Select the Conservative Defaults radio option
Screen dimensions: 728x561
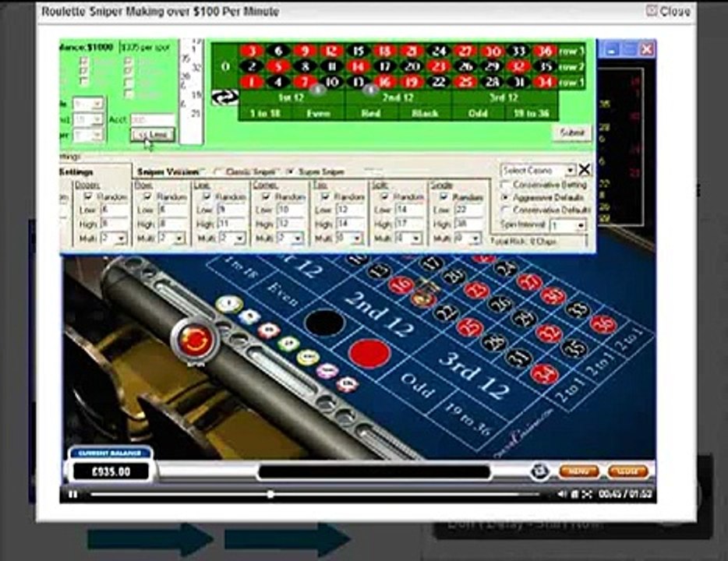coord(505,210)
